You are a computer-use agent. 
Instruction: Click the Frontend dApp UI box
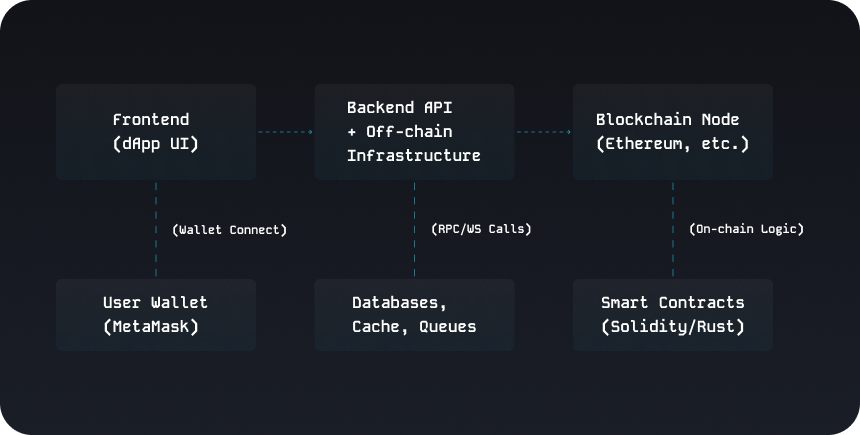click(155, 132)
